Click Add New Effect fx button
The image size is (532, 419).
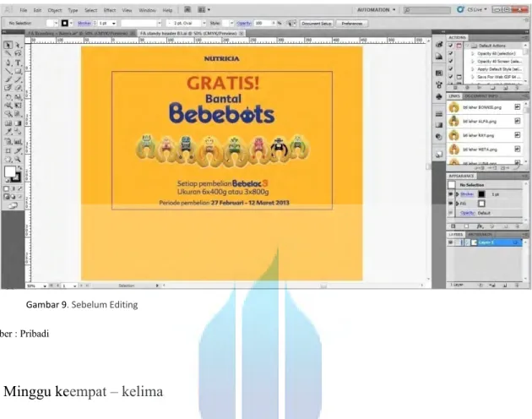coord(480,226)
